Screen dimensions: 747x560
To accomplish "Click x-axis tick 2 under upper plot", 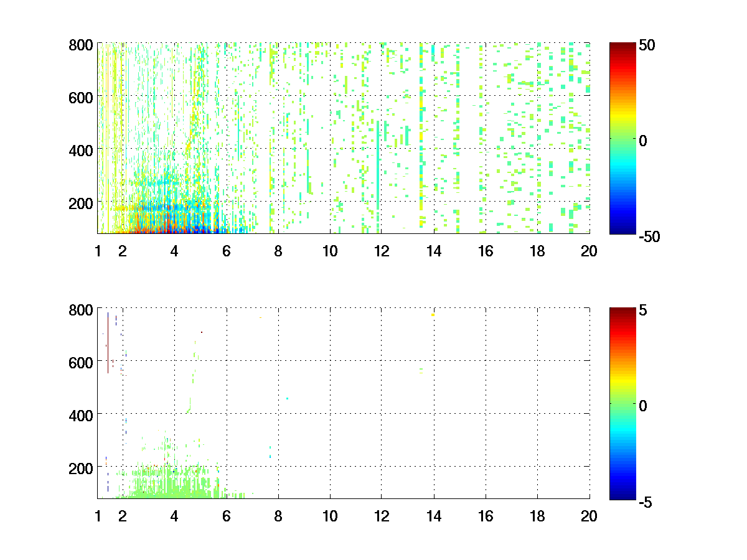I will coord(123,251).
